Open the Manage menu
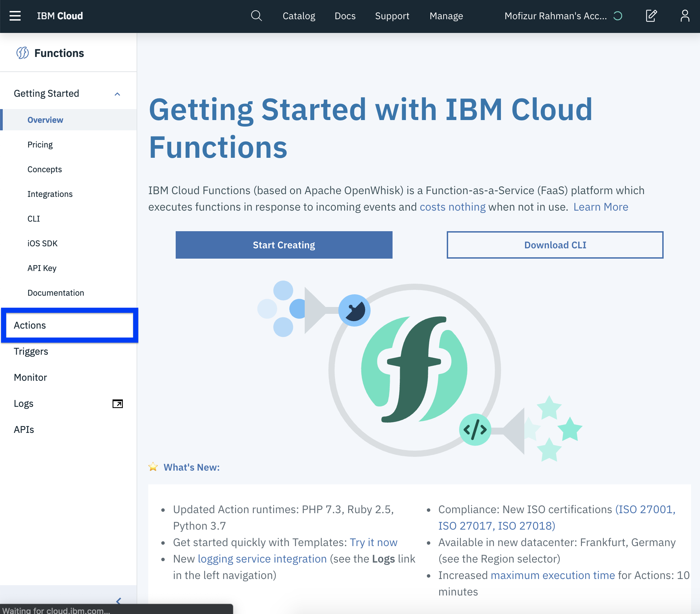700x614 pixels. coord(446,16)
